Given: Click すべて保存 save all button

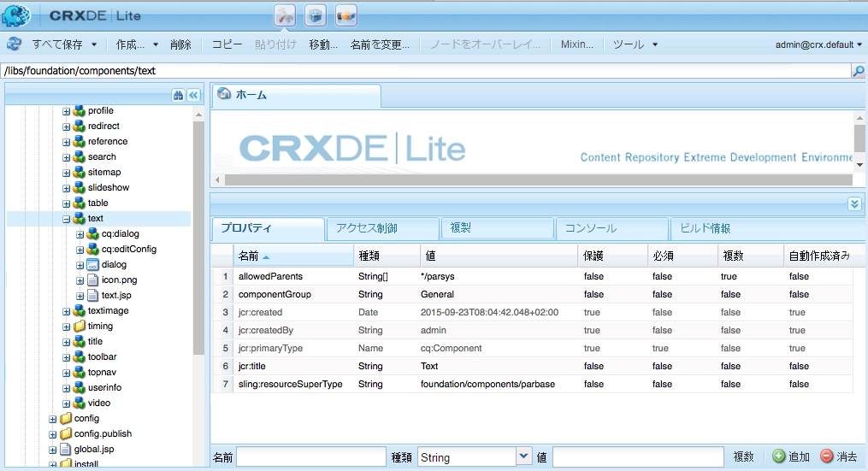Looking at the screenshot, I should tap(57, 44).
